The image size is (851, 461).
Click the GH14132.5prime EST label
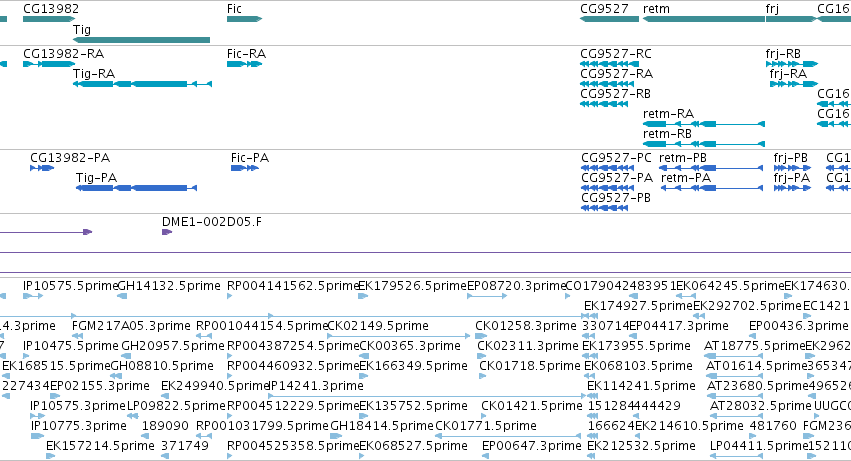pyautogui.click(x=169, y=286)
